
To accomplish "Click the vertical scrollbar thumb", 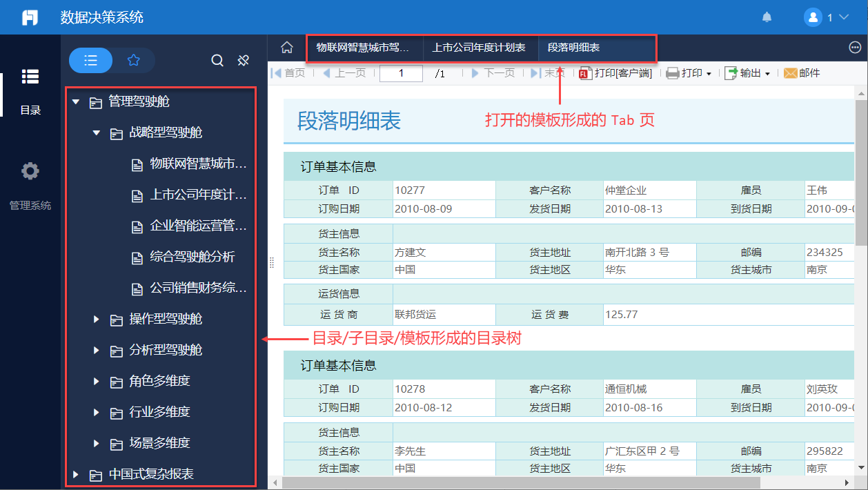I will pyautogui.click(x=861, y=173).
